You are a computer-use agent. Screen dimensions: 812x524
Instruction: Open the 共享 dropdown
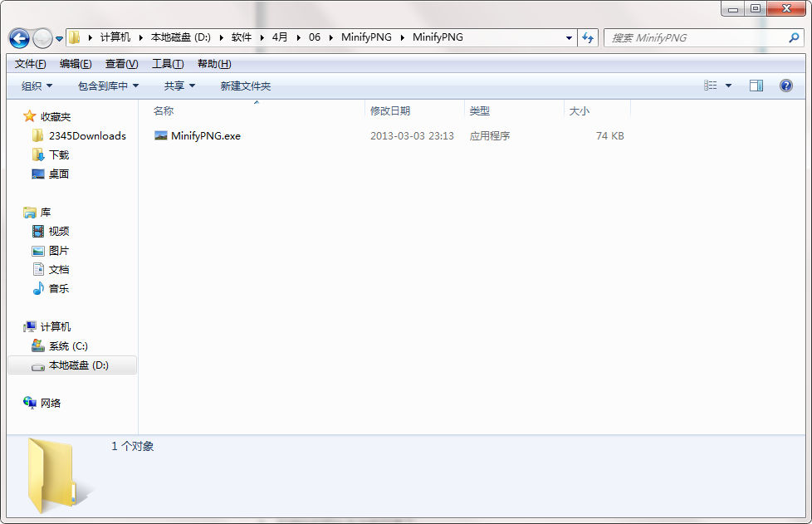click(x=179, y=86)
